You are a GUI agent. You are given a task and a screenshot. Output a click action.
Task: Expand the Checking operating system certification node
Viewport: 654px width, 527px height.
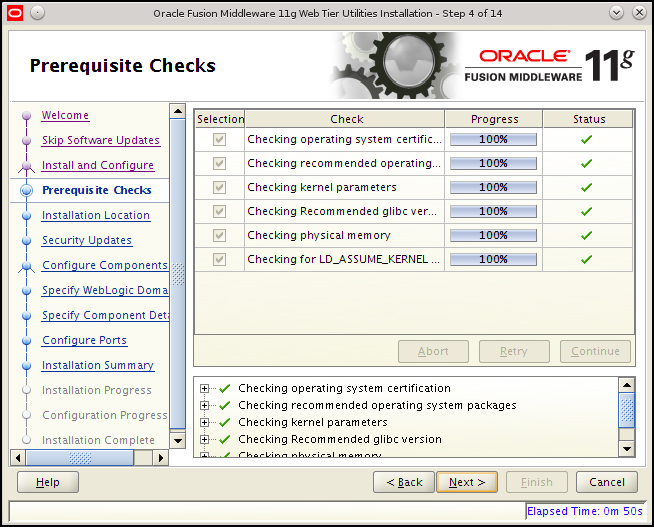point(204,389)
